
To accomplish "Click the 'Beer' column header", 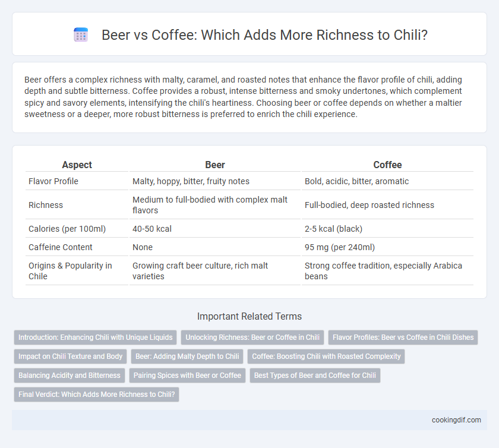I will (x=215, y=165).
